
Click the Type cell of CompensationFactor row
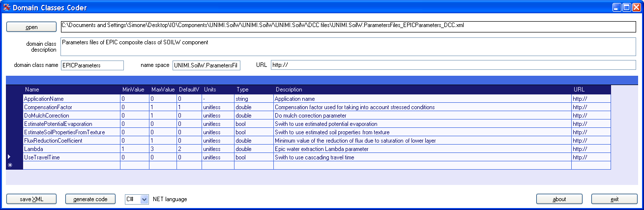point(254,107)
